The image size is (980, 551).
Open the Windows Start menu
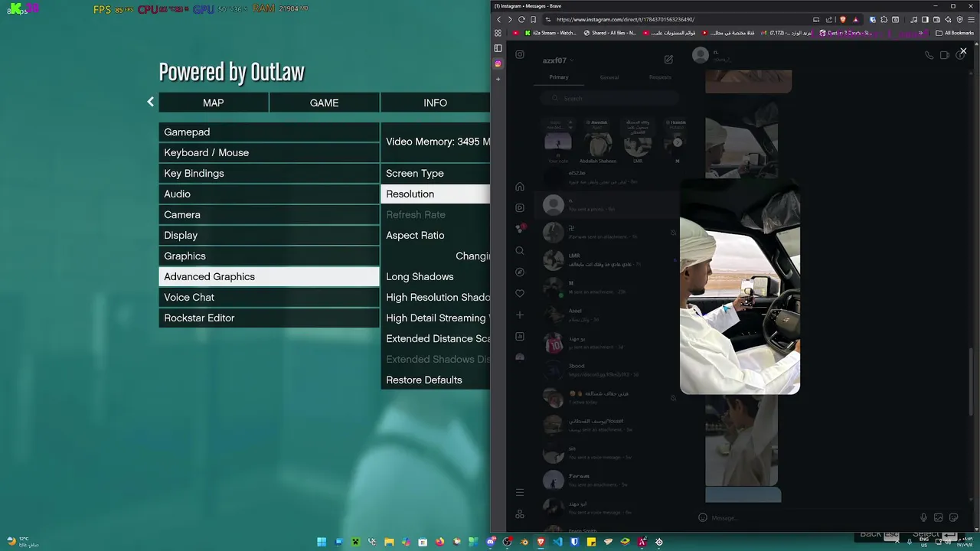point(322,542)
